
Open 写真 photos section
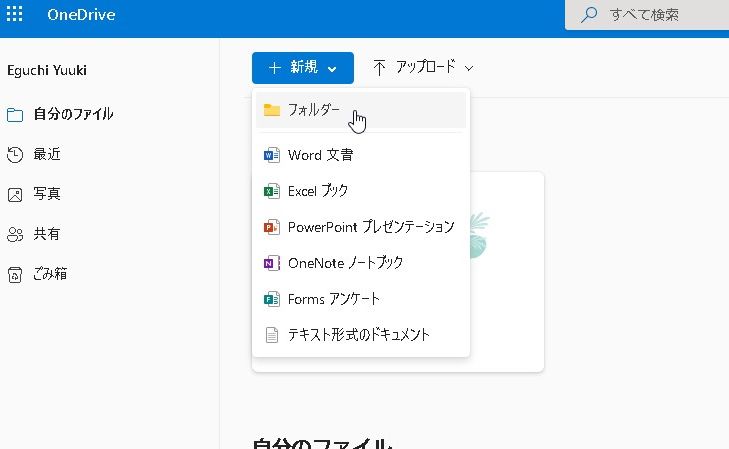point(47,194)
